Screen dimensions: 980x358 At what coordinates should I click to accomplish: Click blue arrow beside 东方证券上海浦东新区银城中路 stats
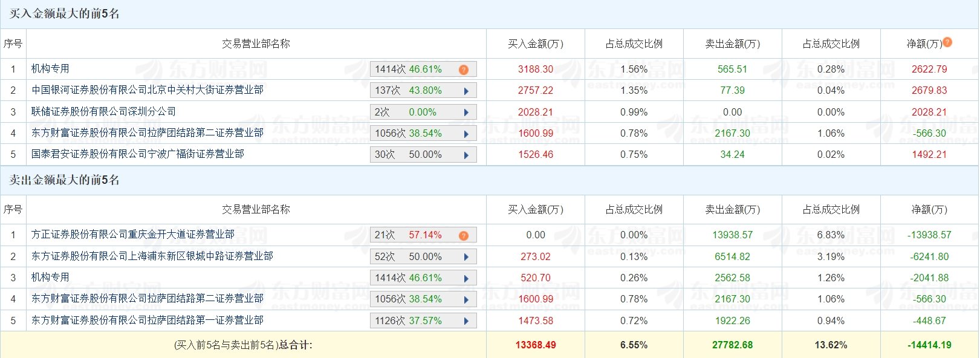tap(466, 257)
